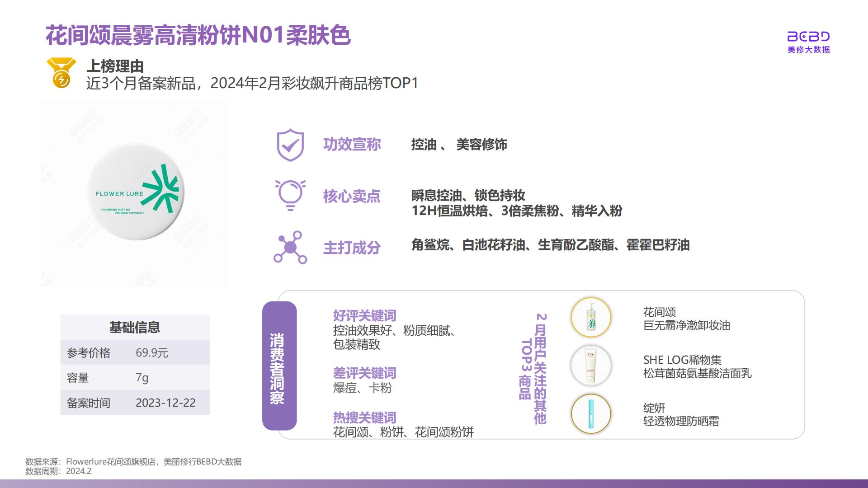This screenshot has width=868, height=488.
Task: Click the 热搜关键词 heading
Action: [364, 418]
